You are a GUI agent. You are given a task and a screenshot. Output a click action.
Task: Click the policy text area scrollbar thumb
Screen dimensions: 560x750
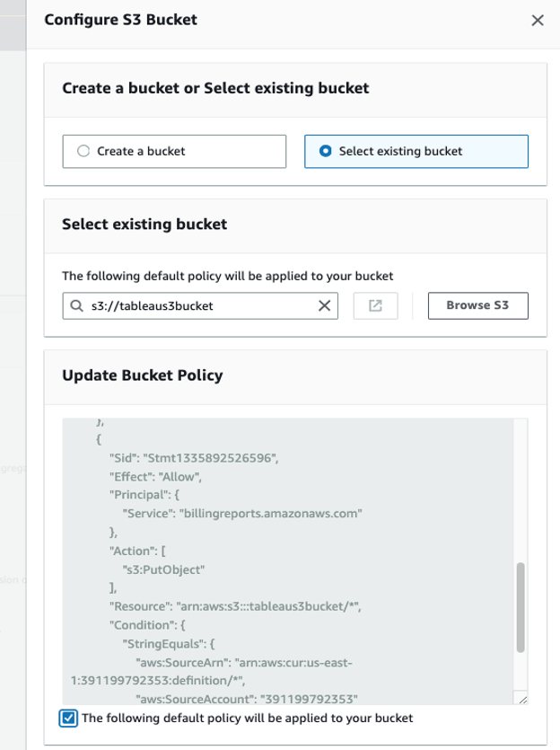(521, 606)
